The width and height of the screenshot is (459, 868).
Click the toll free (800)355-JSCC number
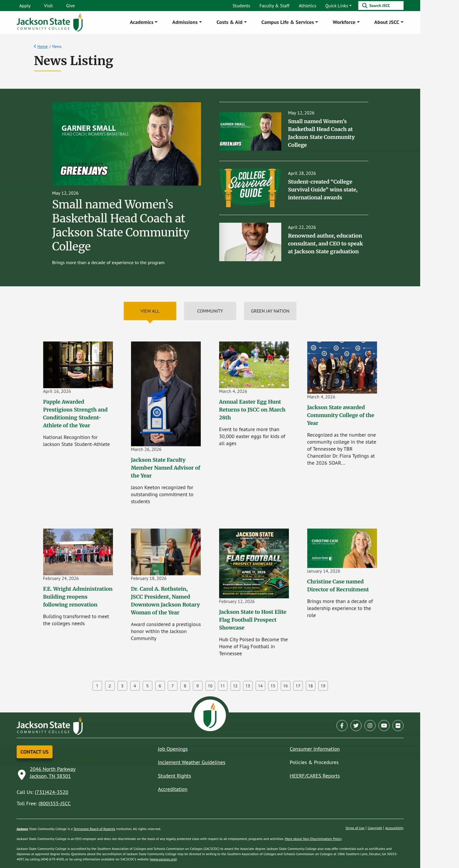pos(55,803)
